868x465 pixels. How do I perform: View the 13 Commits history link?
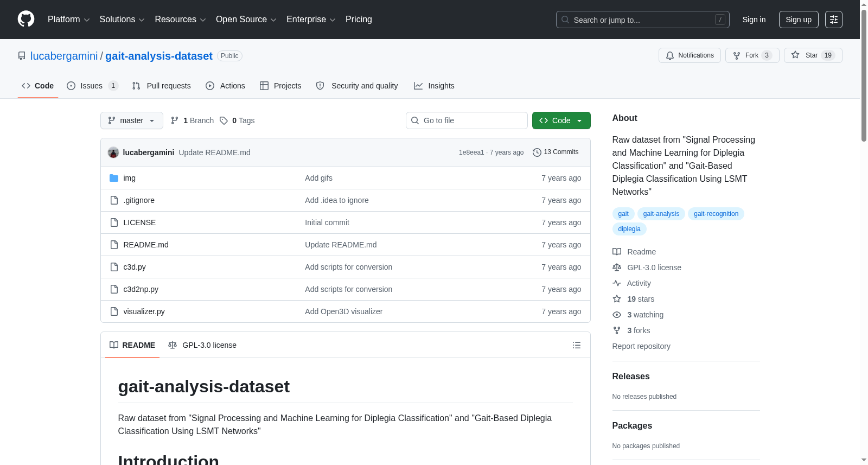pyautogui.click(x=556, y=152)
